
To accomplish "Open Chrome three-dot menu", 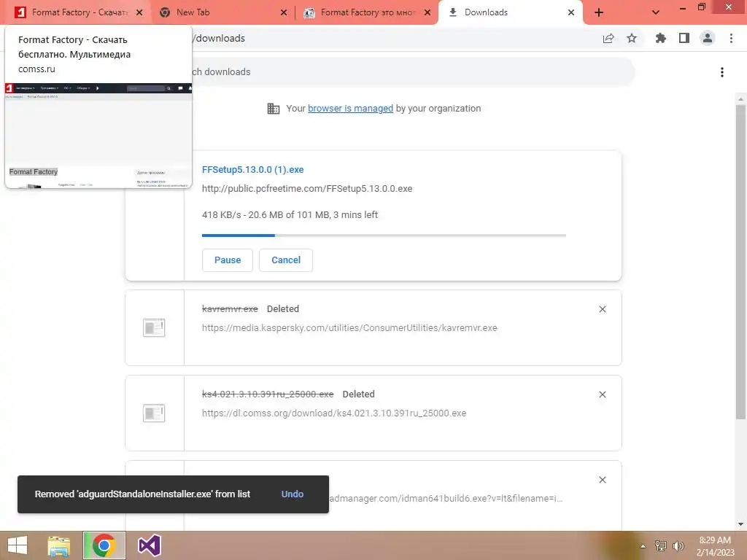I will 731,39.
